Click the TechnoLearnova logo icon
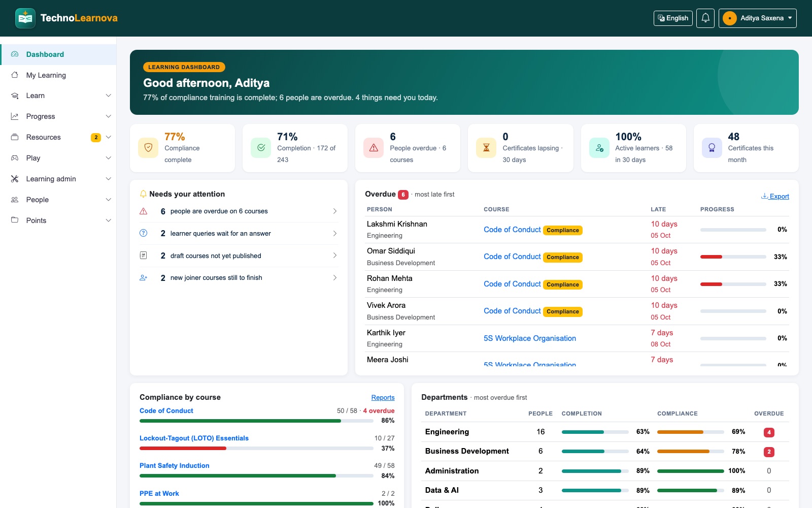This screenshot has width=812, height=508. pos(25,18)
